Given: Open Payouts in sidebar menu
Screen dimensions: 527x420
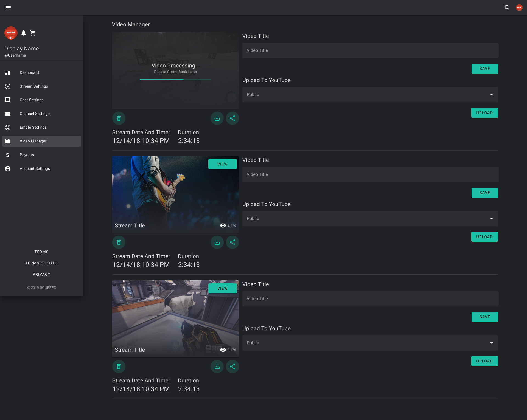Looking at the screenshot, I should click(x=27, y=155).
